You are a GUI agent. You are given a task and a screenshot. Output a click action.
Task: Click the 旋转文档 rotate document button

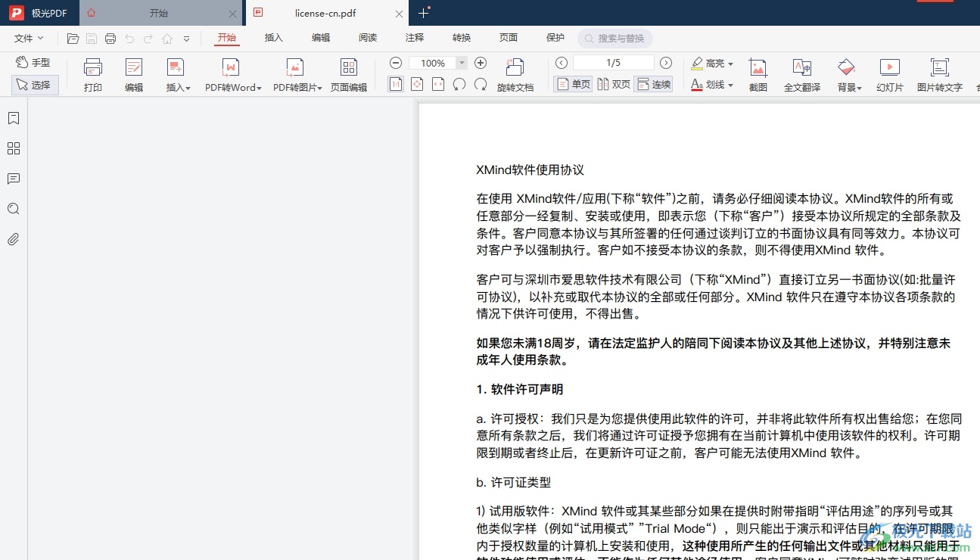(515, 75)
